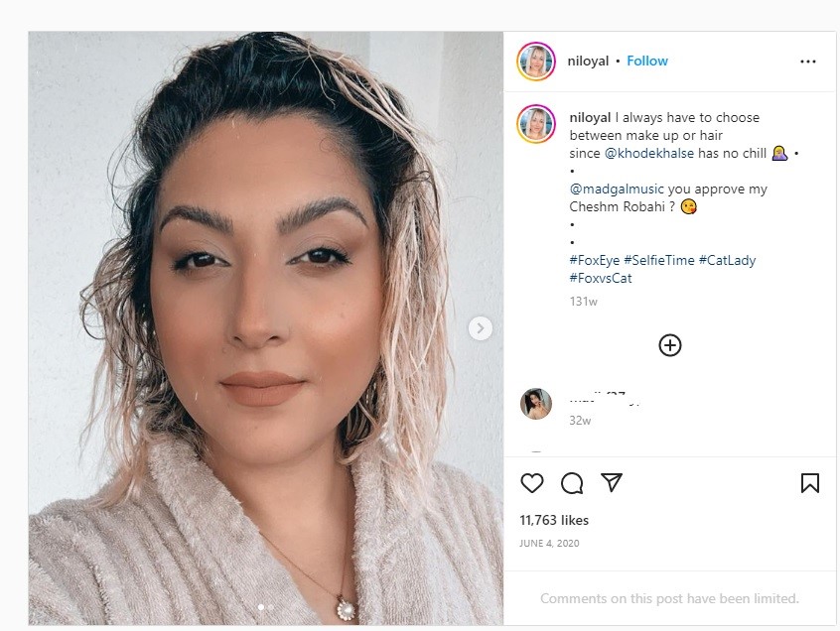840x631 pixels.
Task: Save post with the bookmark icon
Action: click(809, 483)
